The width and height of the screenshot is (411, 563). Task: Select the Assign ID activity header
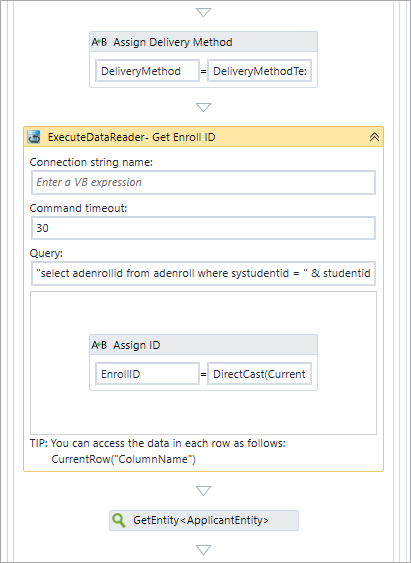pos(204,345)
